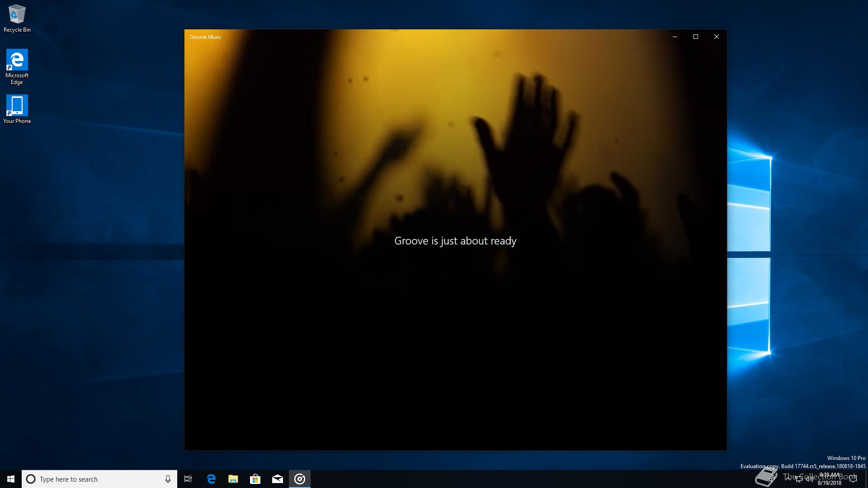Minimize the Groove Music window
The height and width of the screenshot is (488, 868).
pos(675,37)
